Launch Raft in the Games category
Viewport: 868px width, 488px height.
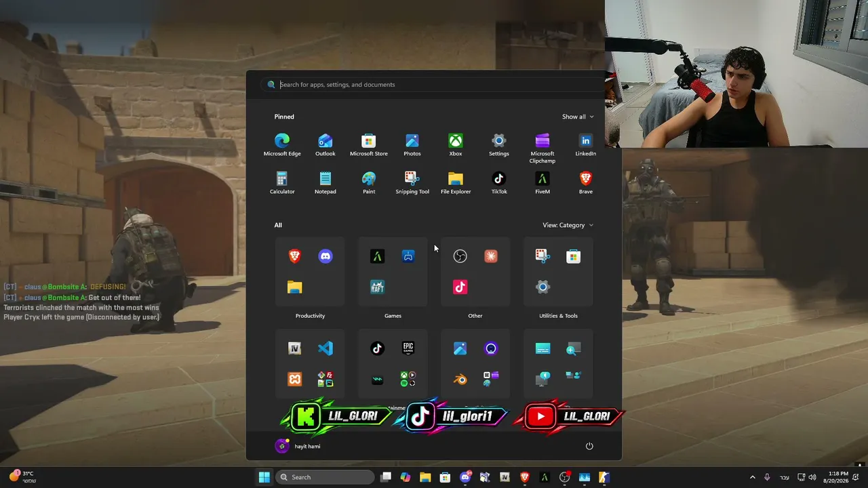tap(378, 287)
